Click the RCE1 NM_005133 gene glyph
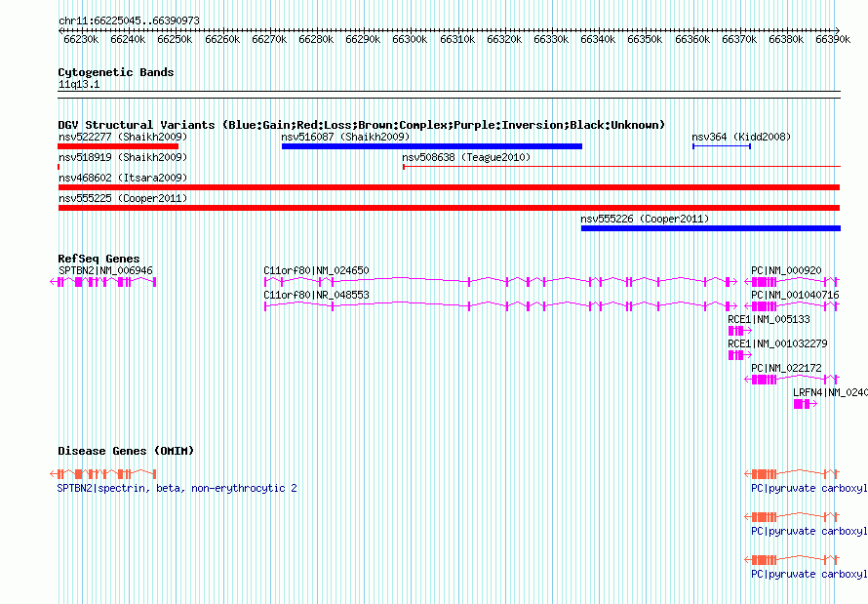 click(739, 331)
